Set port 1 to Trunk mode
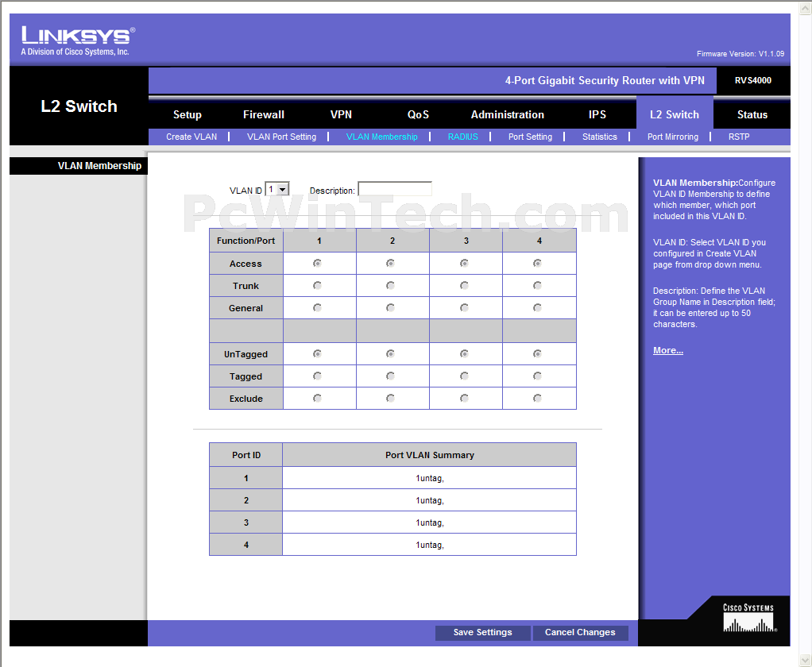 (318, 286)
